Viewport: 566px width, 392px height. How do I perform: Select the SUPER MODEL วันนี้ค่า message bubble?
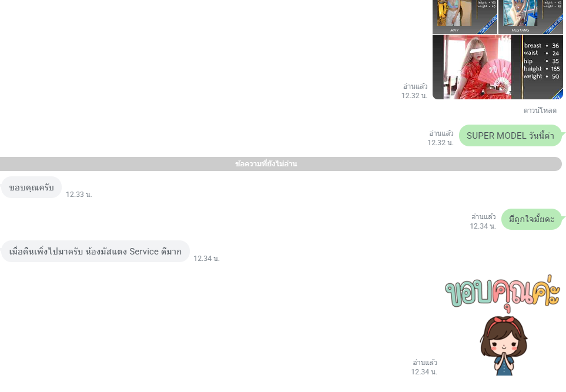510,136
